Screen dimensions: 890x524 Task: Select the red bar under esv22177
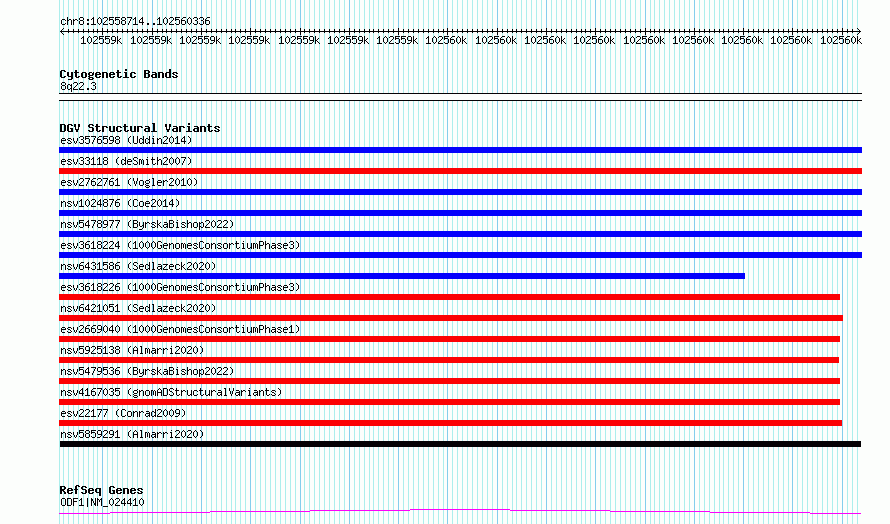[x=451, y=423]
